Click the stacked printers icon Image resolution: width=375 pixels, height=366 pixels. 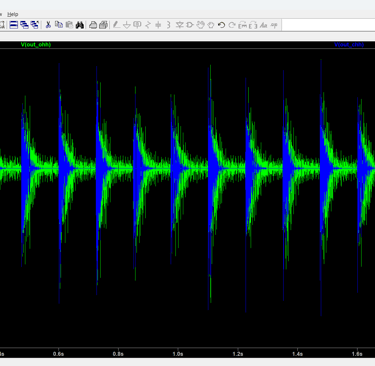(104, 25)
